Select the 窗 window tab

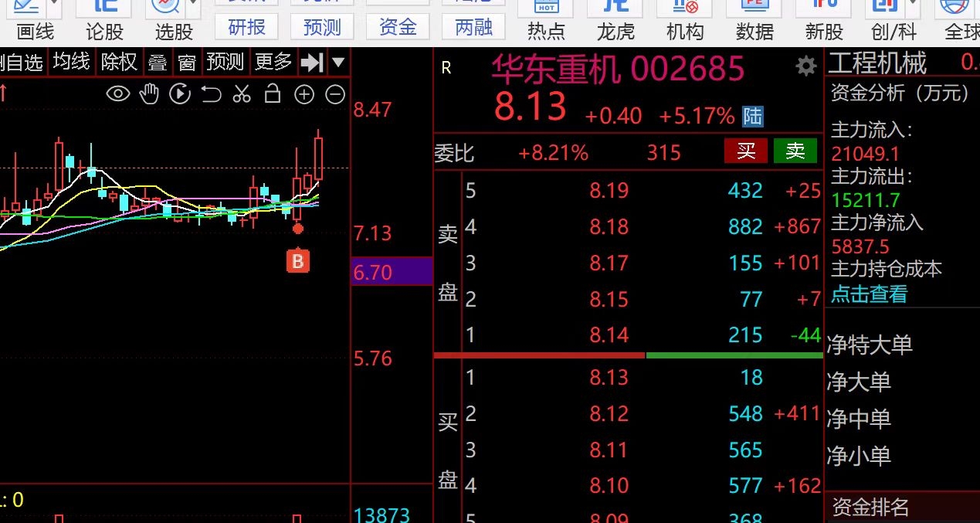[187, 62]
